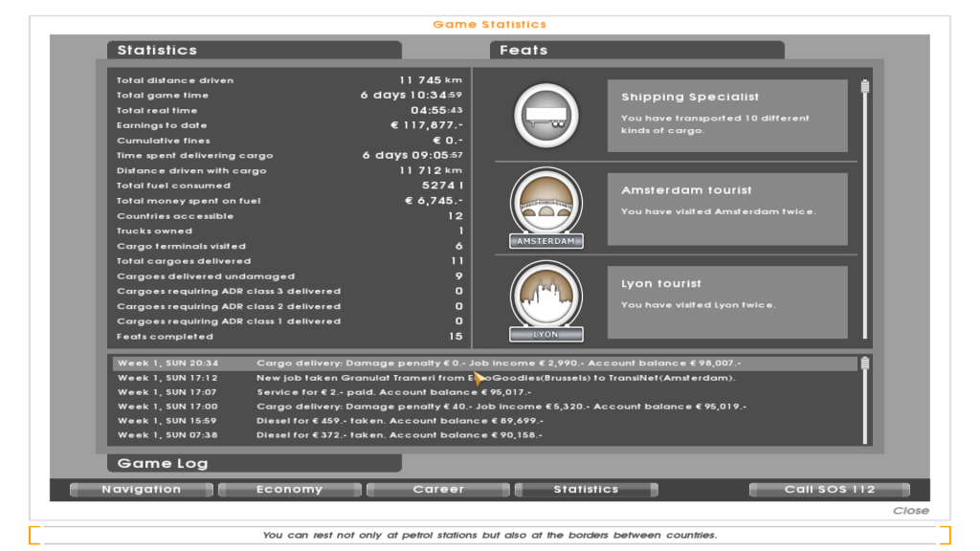
Task: Select log entry Week 1, SUN 20:34
Action: (485, 364)
